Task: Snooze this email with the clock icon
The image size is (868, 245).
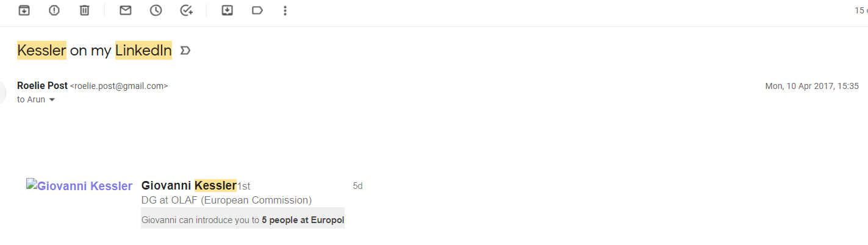Action: (x=156, y=10)
